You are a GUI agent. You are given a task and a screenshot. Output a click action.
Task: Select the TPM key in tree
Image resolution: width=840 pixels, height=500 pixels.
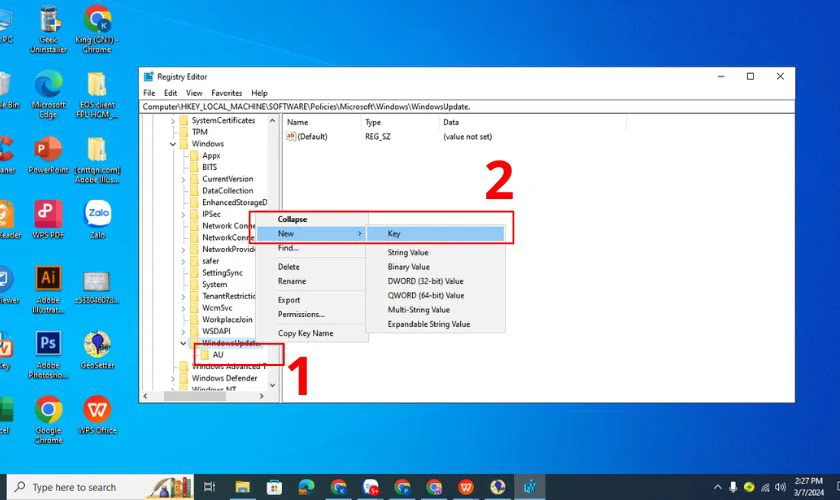[199, 132]
